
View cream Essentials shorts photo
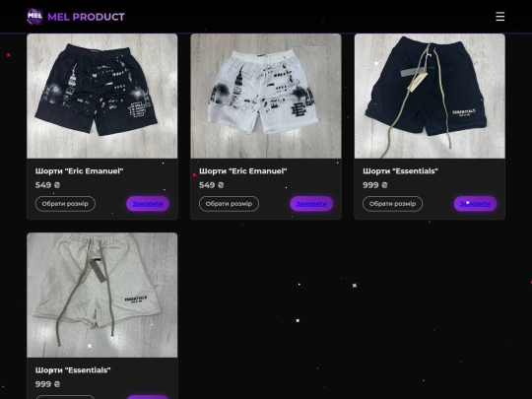(x=102, y=295)
